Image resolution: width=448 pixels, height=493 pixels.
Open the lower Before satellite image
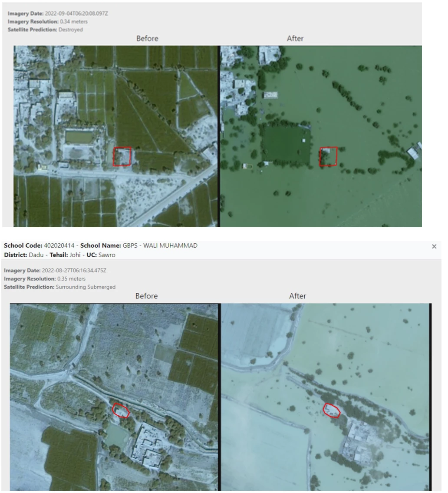pos(114,397)
